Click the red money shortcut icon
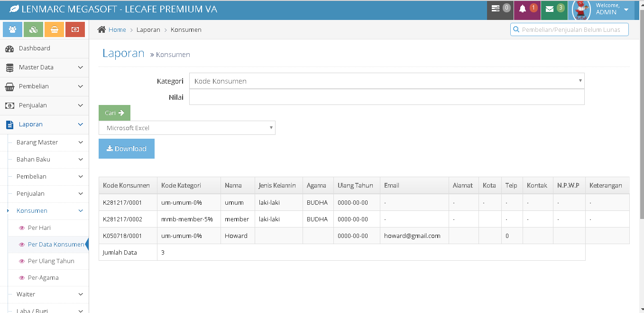Image resolution: width=644 pixels, height=313 pixels. click(x=75, y=29)
